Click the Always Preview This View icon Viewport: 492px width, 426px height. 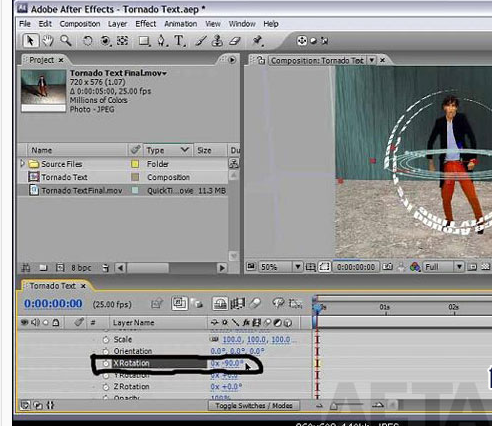click(251, 266)
